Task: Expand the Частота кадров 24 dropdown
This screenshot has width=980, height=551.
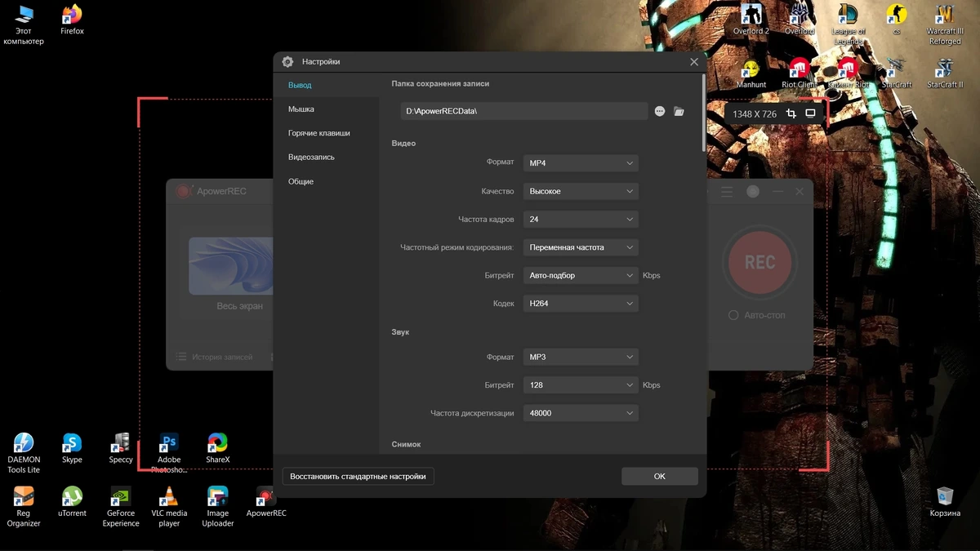Action: (581, 220)
